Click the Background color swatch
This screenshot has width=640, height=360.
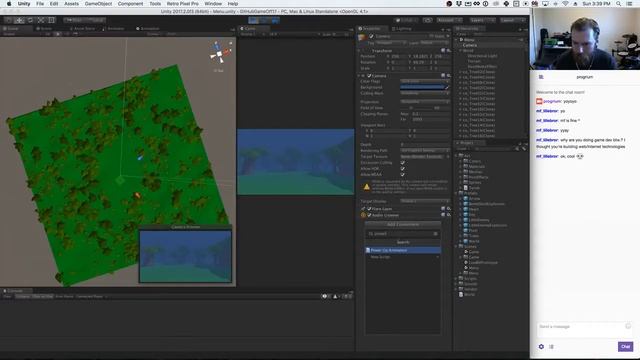(x=422, y=87)
